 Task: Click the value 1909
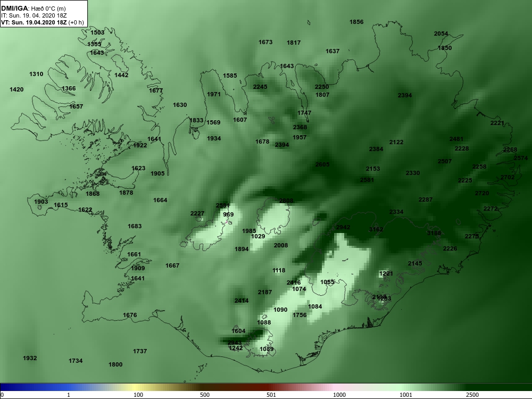click(138, 268)
